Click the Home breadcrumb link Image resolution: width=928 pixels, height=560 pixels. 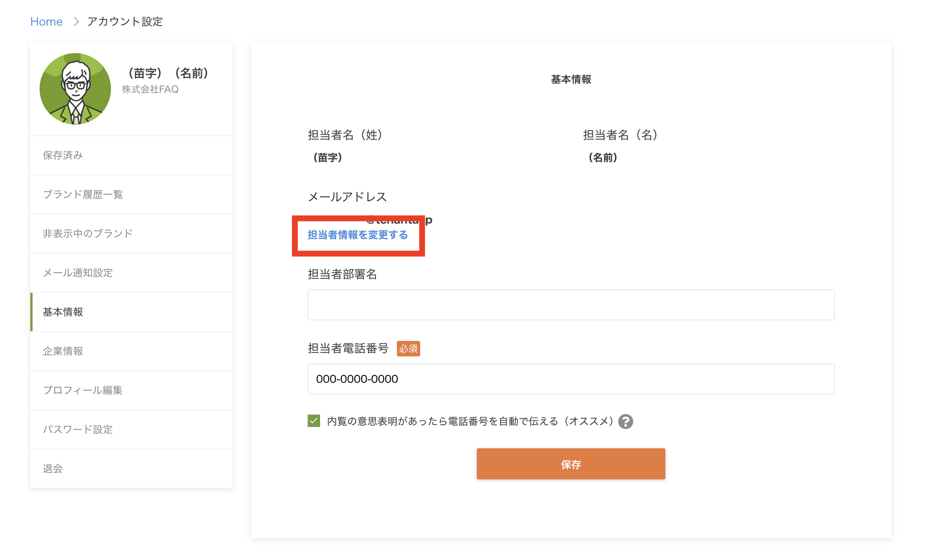click(46, 22)
